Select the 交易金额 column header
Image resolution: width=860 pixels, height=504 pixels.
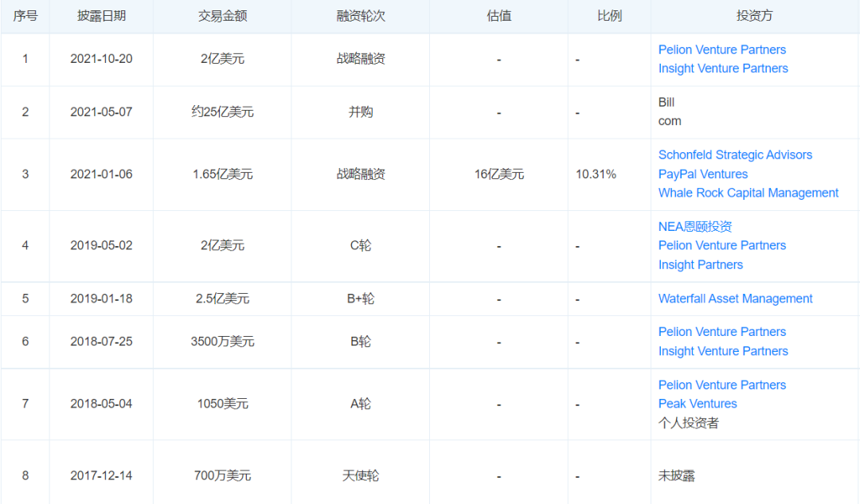coord(222,16)
